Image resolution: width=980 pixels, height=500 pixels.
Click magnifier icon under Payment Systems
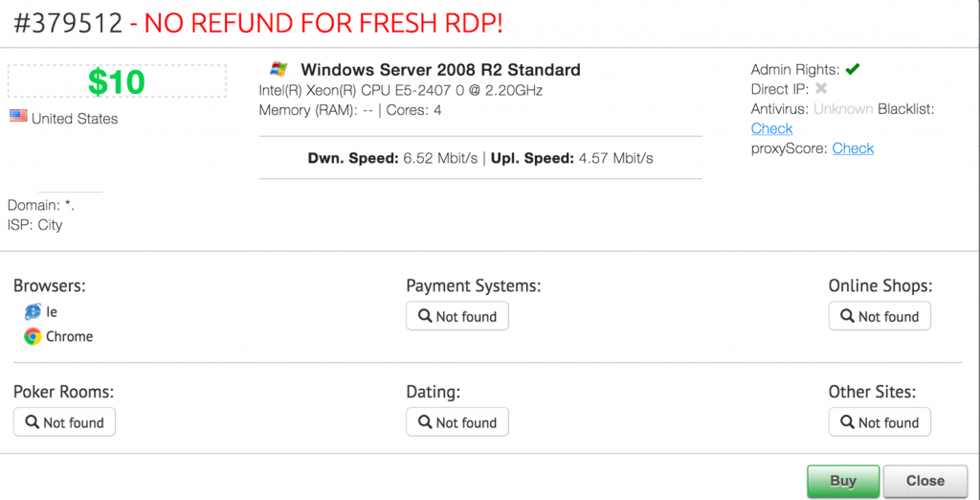pyautogui.click(x=424, y=316)
